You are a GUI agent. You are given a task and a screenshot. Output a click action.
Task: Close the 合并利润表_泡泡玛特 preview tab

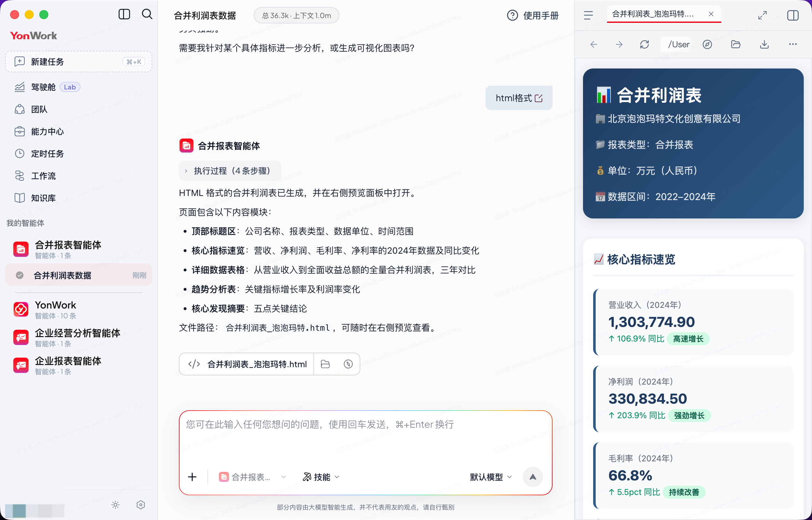711,14
